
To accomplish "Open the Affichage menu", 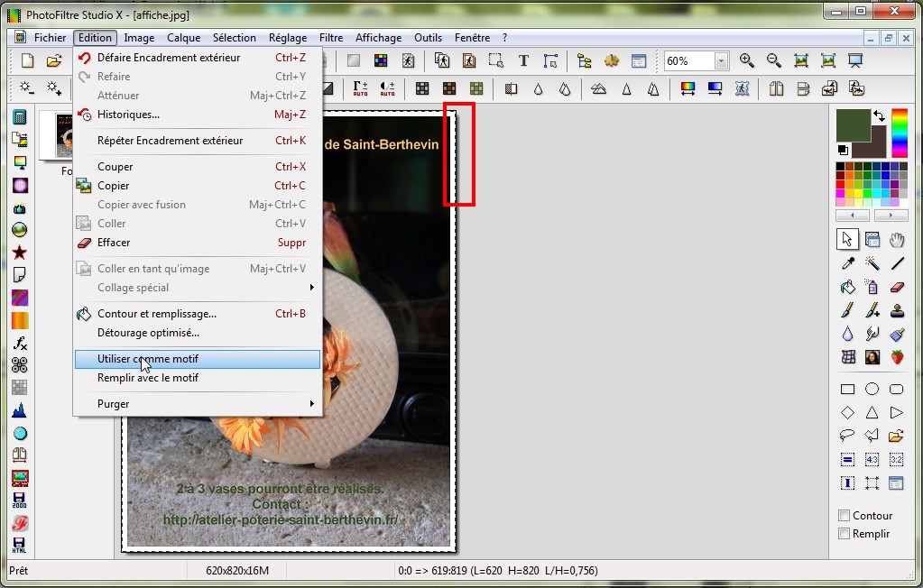I will click(x=379, y=38).
